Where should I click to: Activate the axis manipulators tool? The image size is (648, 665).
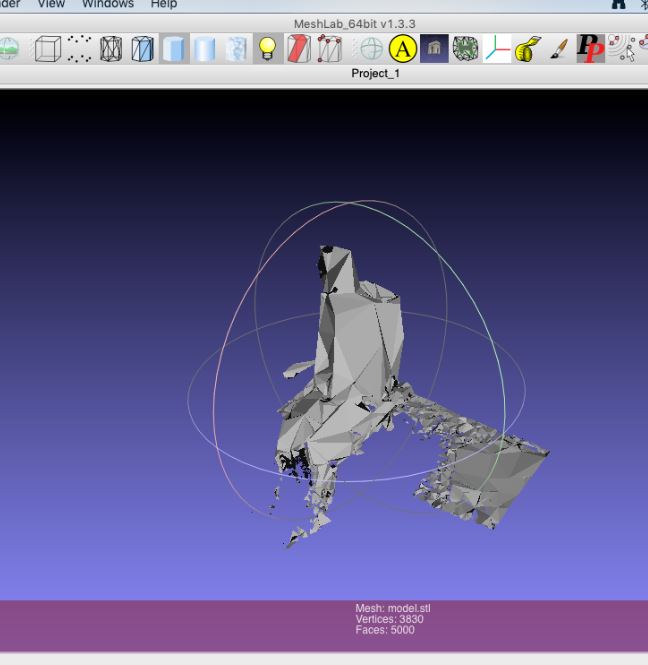coord(497,49)
